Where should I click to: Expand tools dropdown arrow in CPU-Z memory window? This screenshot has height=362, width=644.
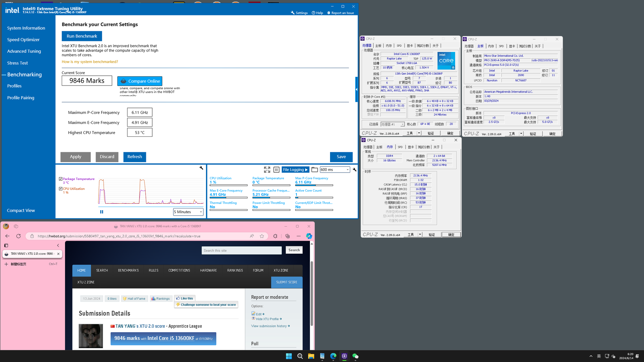coord(420,235)
